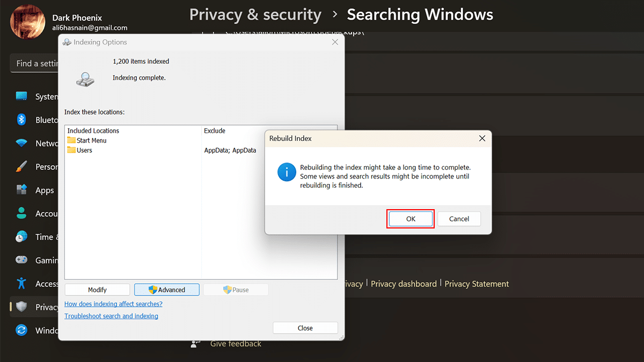
Task: Close the Rebuild Index dialog with X
Action: pyautogui.click(x=482, y=138)
